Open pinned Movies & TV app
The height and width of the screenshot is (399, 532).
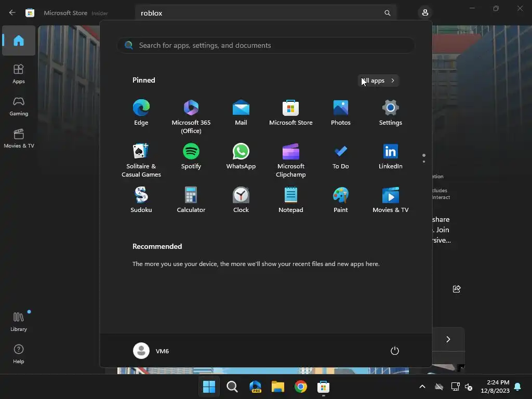[x=391, y=200]
